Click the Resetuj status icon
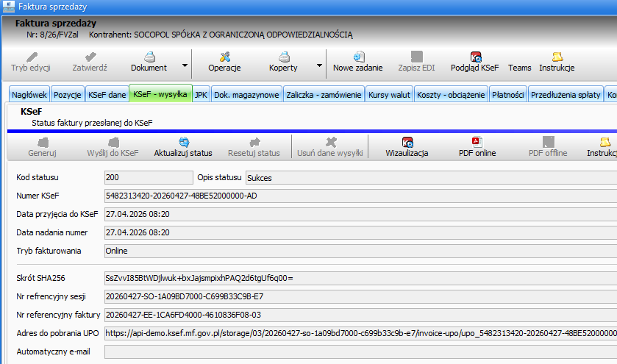 pyautogui.click(x=254, y=142)
